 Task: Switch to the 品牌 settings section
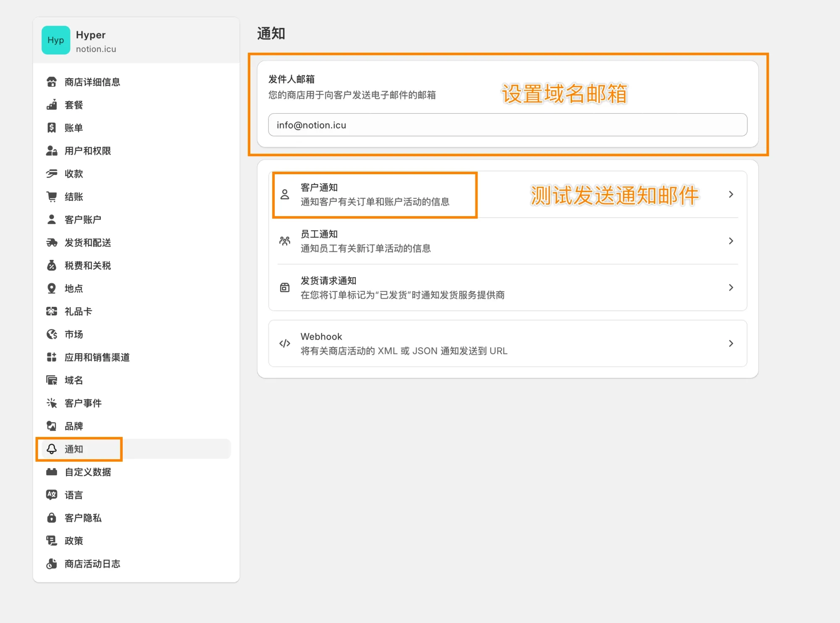[74, 426]
